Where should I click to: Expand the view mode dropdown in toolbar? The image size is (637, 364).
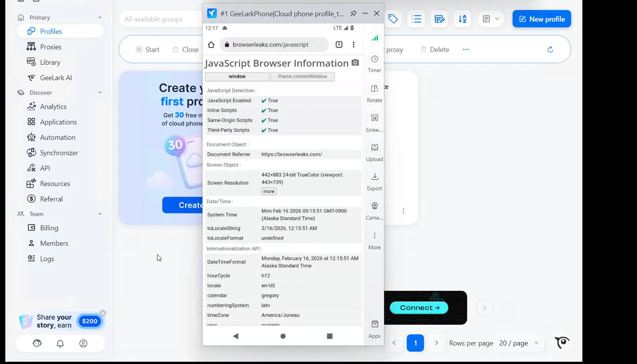491,19
